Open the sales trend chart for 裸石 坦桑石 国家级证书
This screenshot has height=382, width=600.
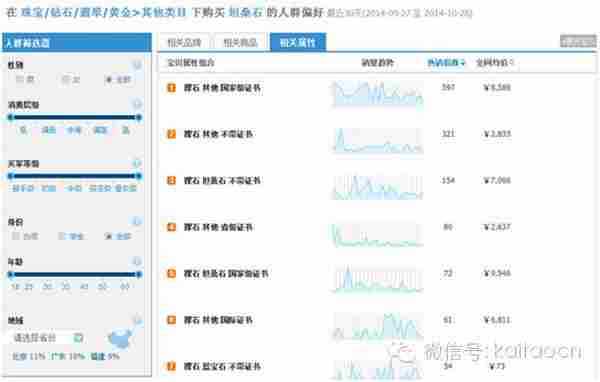(x=377, y=279)
